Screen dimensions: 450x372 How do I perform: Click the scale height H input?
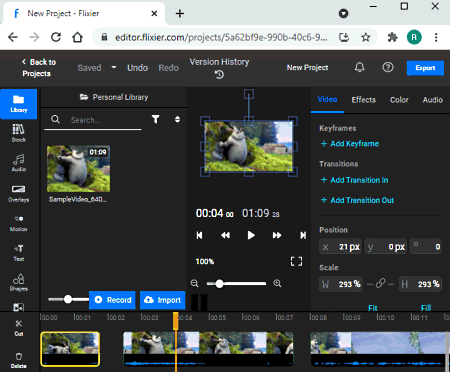tap(420, 284)
